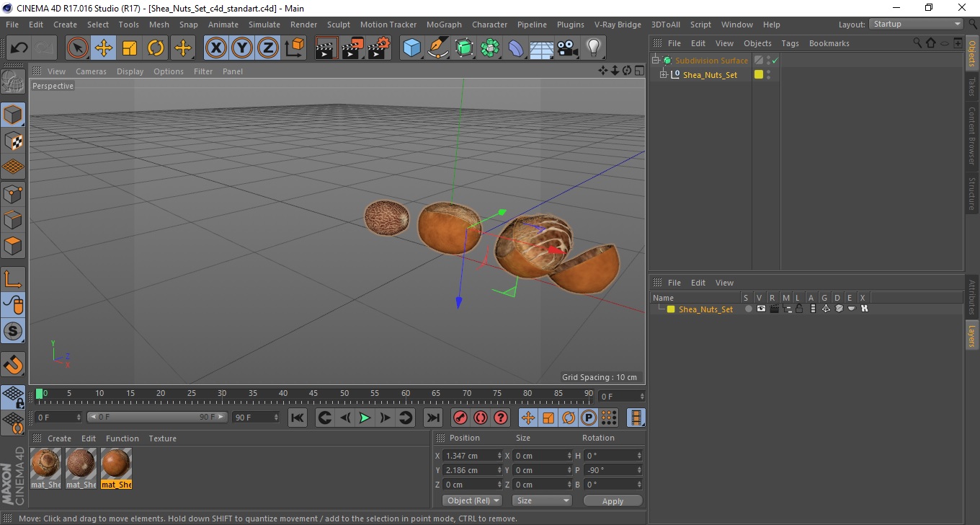Image resolution: width=980 pixels, height=525 pixels.
Task: Toggle Z axis lock
Action: pos(268,48)
